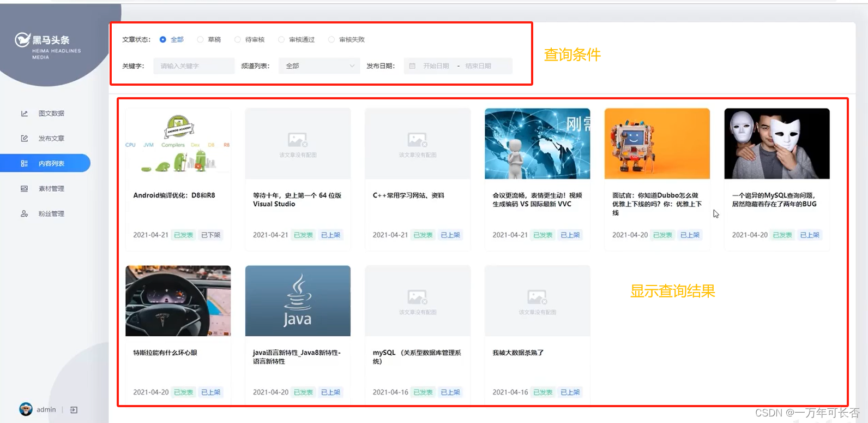Click placeholder image icon on C++常用学习网站 card

[418, 140]
